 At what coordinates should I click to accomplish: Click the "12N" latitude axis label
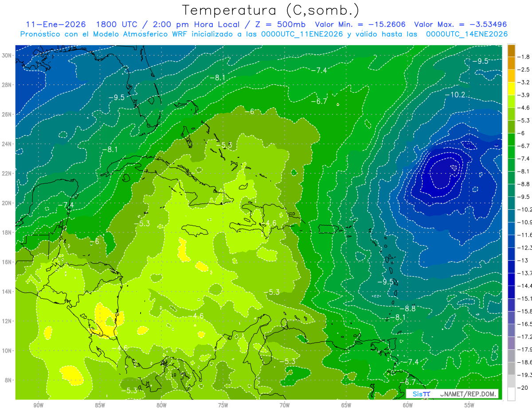[8, 321]
